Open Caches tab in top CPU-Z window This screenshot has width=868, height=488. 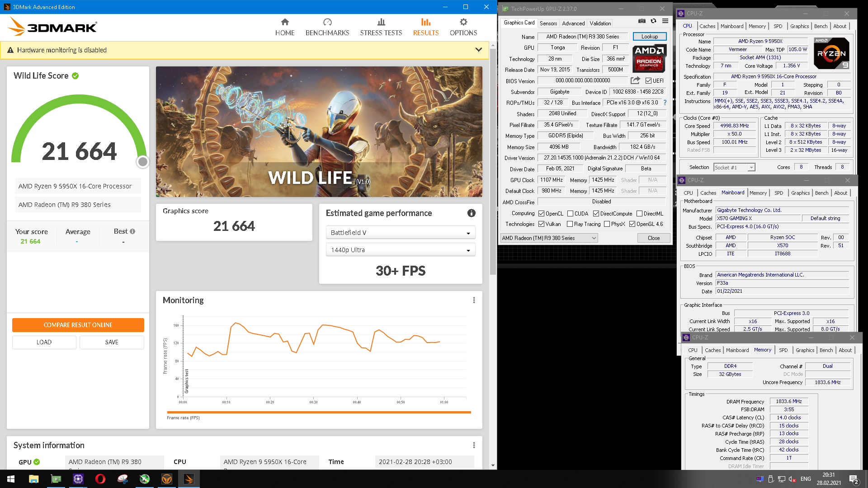pos(707,26)
